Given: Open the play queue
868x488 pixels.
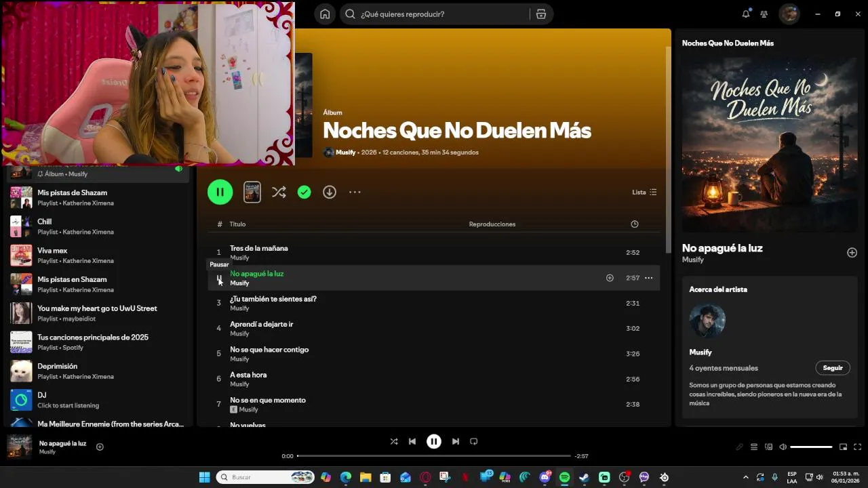Looking at the screenshot, I should point(754,447).
